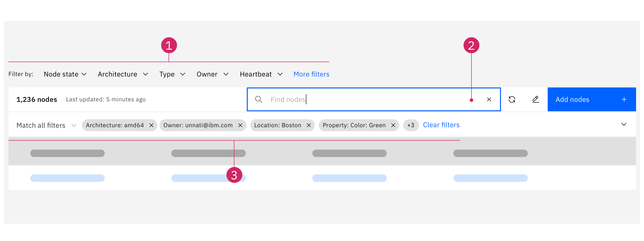This screenshot has width=644, height=241.
Task: Remove the Owner: unnati@ibm.com filter tag
Action: click(240, 125)
